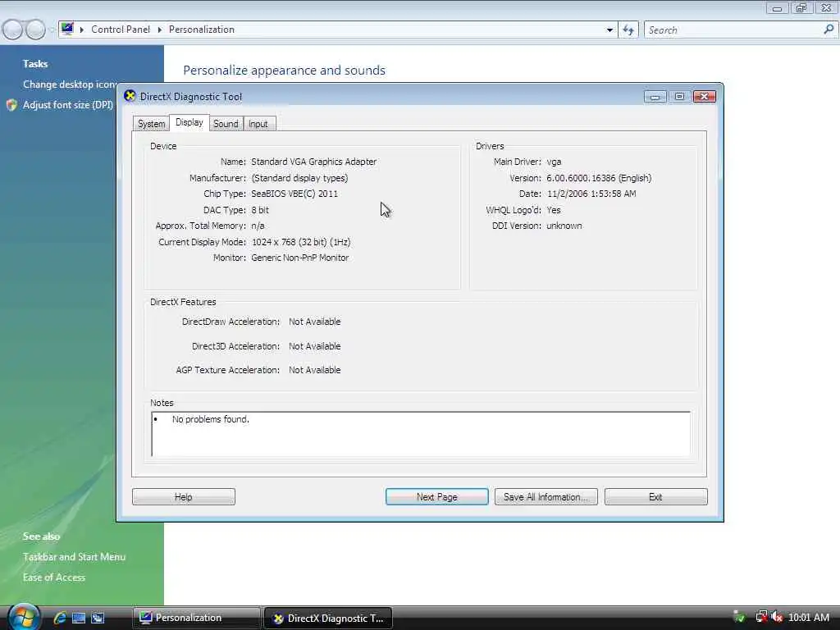The width and height of the screenshot is (840, 630).
Task: Click the muted volume tray icon
Action: coord(777,617)
